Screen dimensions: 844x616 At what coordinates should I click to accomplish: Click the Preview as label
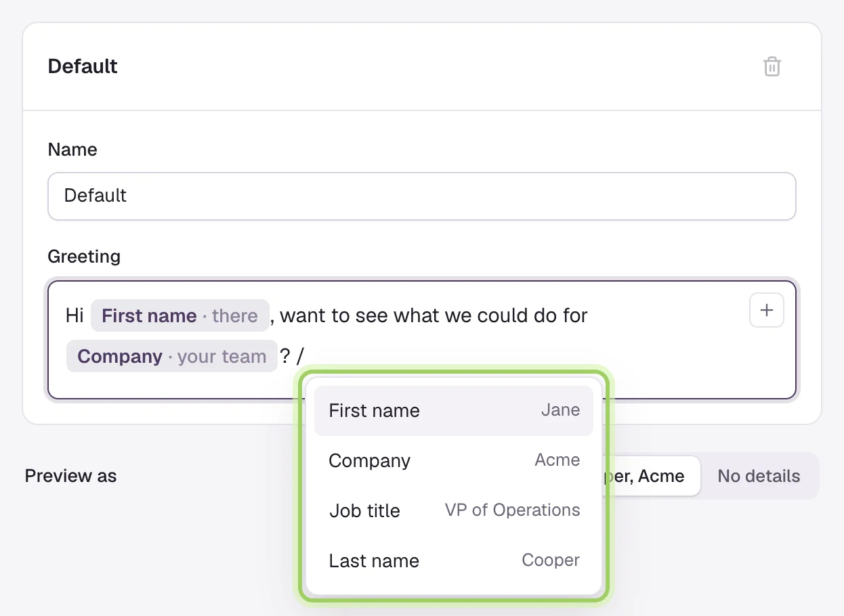70,476
